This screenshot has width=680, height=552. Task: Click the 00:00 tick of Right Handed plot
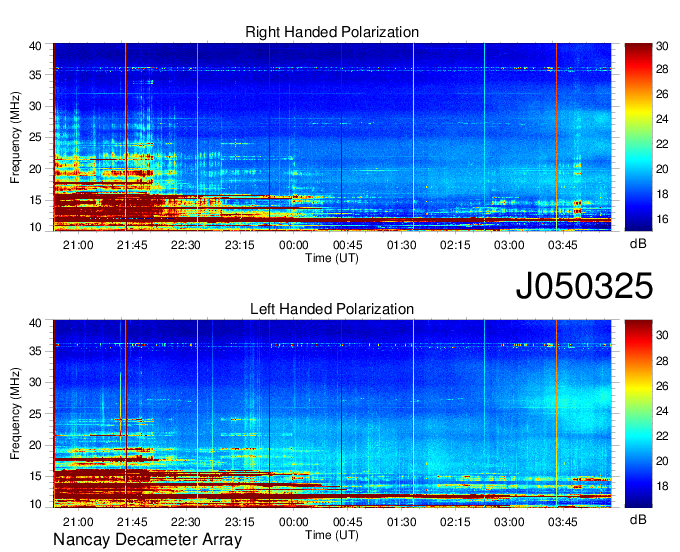click(294, 245)
